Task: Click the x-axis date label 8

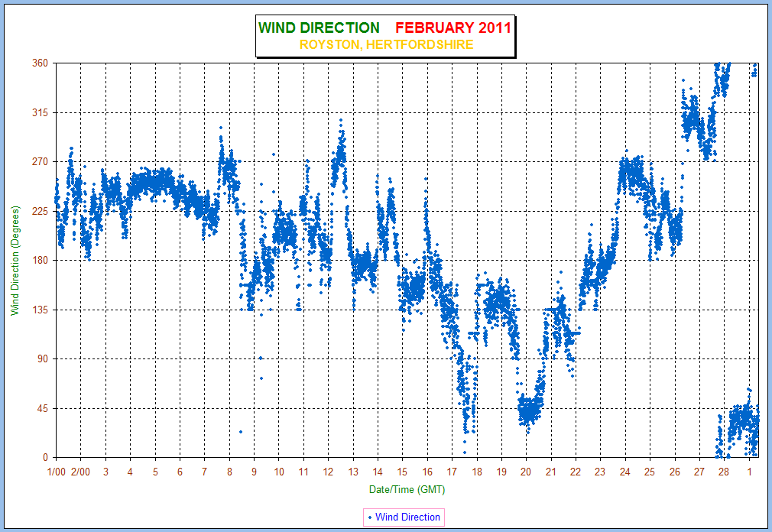Action: point(229,472)
